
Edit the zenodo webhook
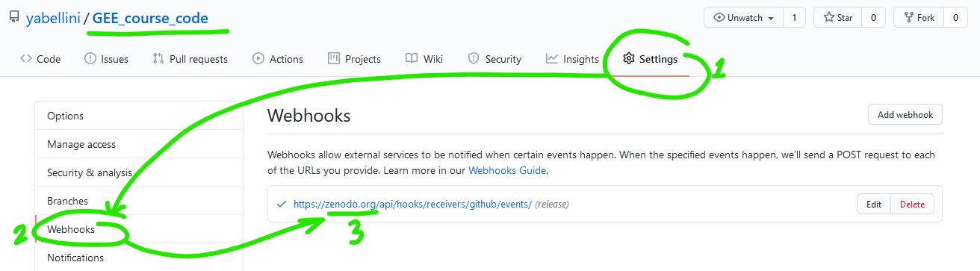coord(874,204)
